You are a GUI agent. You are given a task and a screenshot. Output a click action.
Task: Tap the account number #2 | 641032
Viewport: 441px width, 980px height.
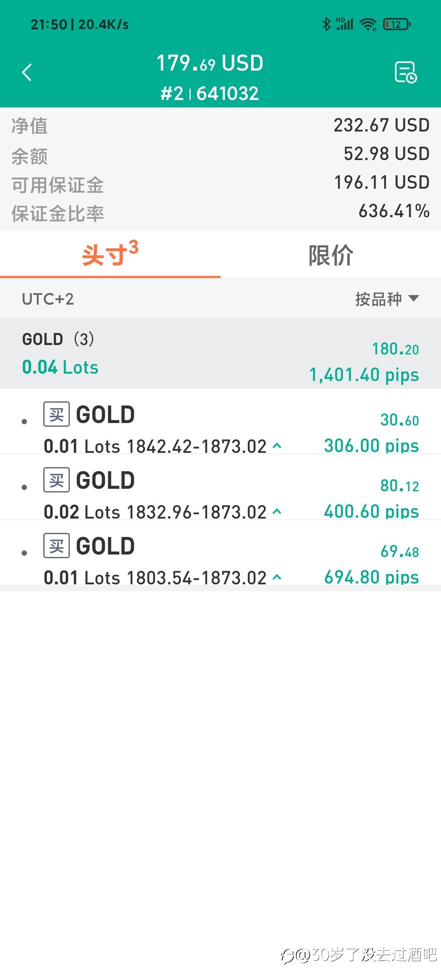point(209,94)
